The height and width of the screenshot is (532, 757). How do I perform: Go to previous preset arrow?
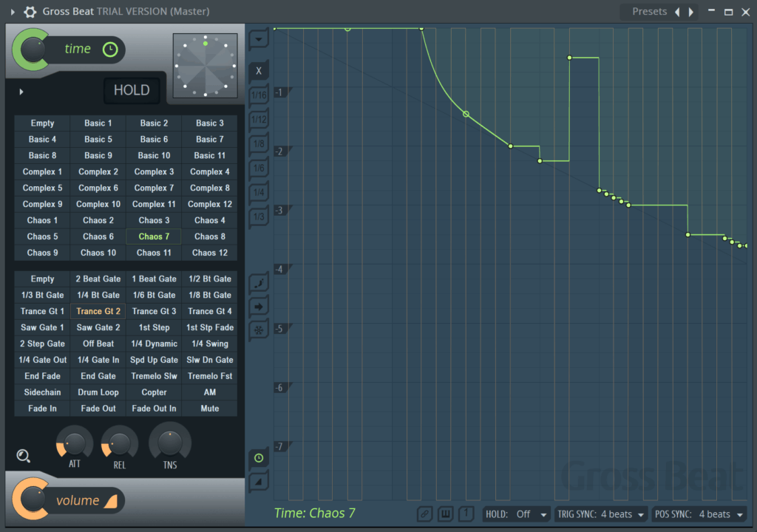pyautogui.click(x=677, y=12)
